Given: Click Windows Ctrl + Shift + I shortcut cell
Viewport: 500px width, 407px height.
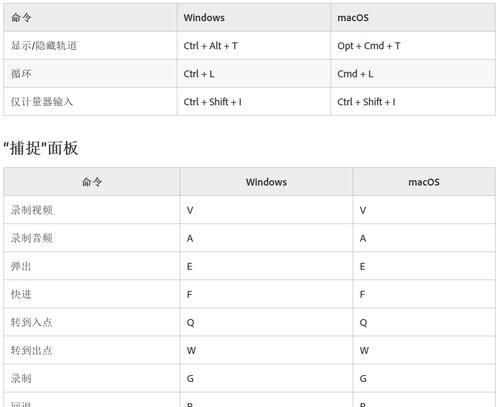Looking at the screenshot, I should [254, 102].
